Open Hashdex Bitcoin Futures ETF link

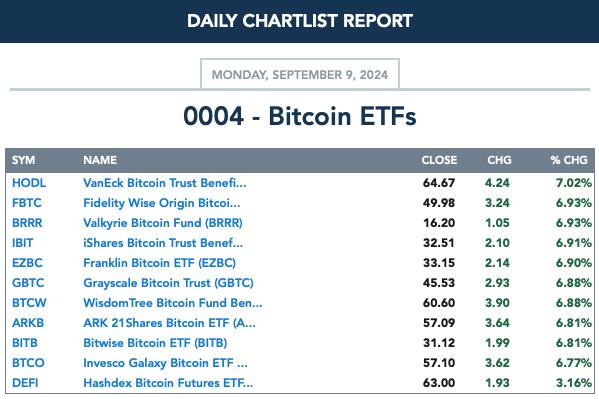pos(168,383)
